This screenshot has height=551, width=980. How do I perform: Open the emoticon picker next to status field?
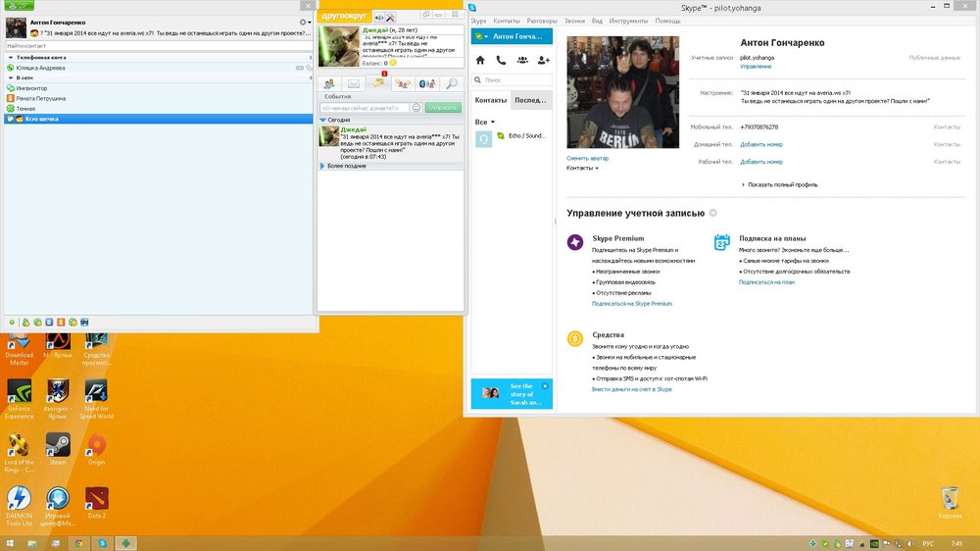pyautogui.click(x=416, y=107)
